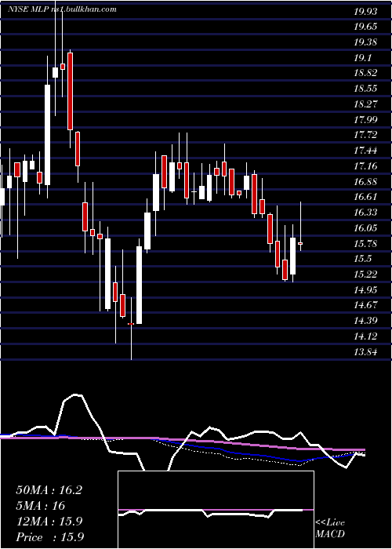Select the 17.72 price axis label
The image size is (392, 549).
pyautogui.click(x=365, y=135)
